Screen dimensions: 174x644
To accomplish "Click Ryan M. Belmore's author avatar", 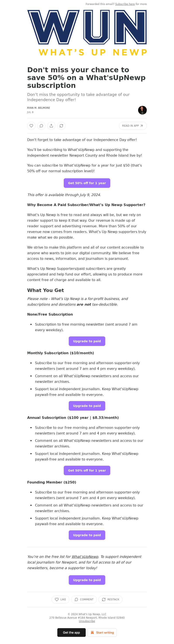I will tap(142, 110).
